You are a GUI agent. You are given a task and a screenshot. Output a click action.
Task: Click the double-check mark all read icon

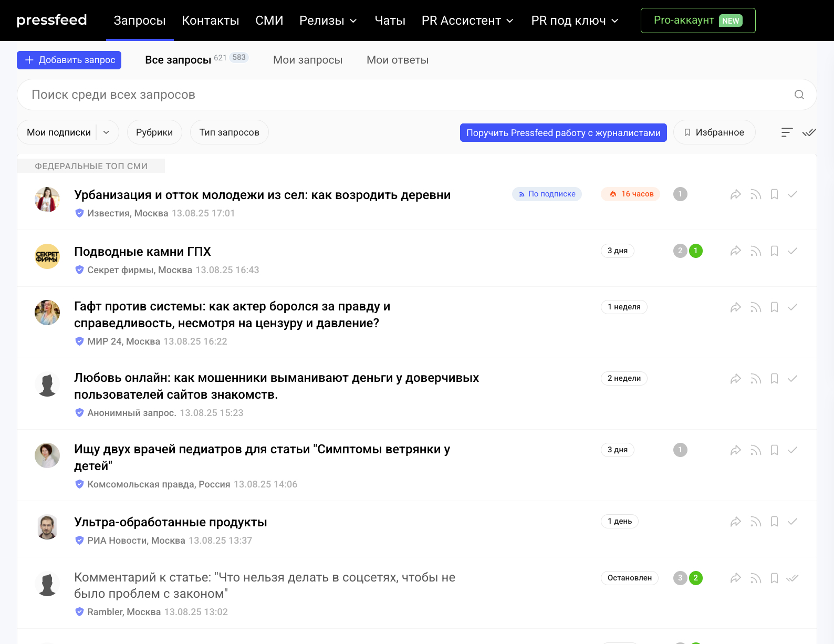click(809, 132)
